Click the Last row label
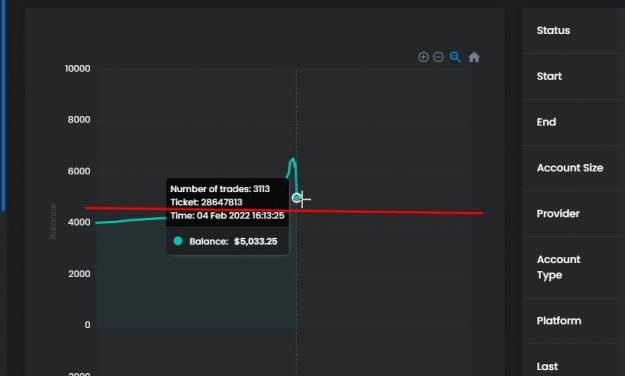 (547, 366)
